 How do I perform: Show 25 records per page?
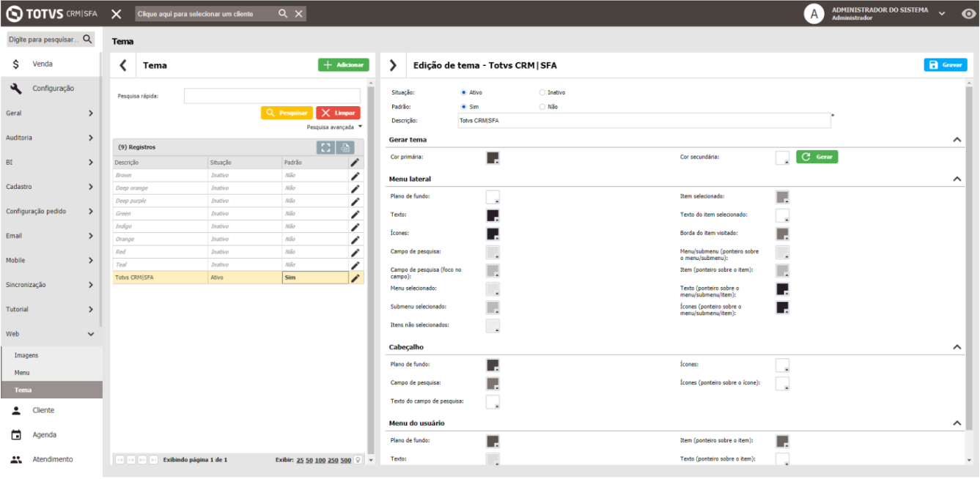click(x=300, y=460)
